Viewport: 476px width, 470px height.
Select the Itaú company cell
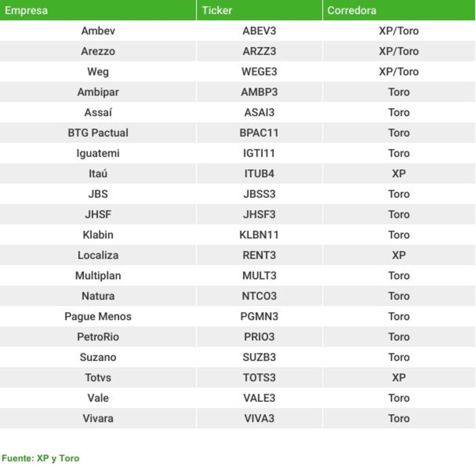coord(98,174)
